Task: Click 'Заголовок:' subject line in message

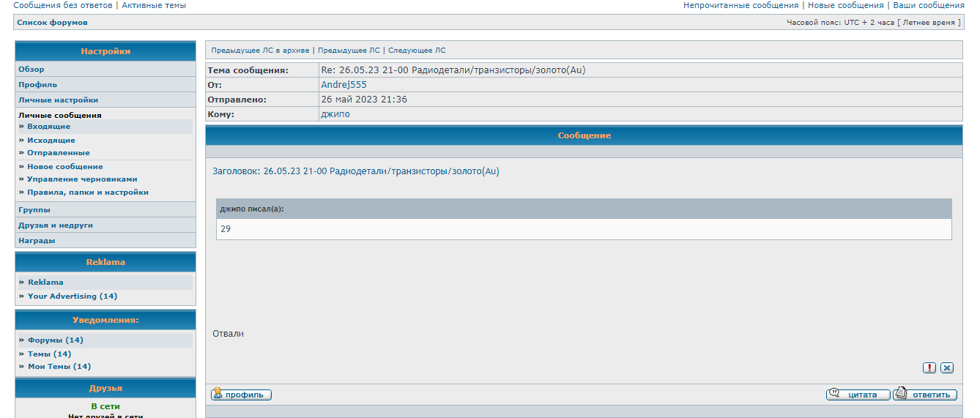Action: tap(355, 171)
